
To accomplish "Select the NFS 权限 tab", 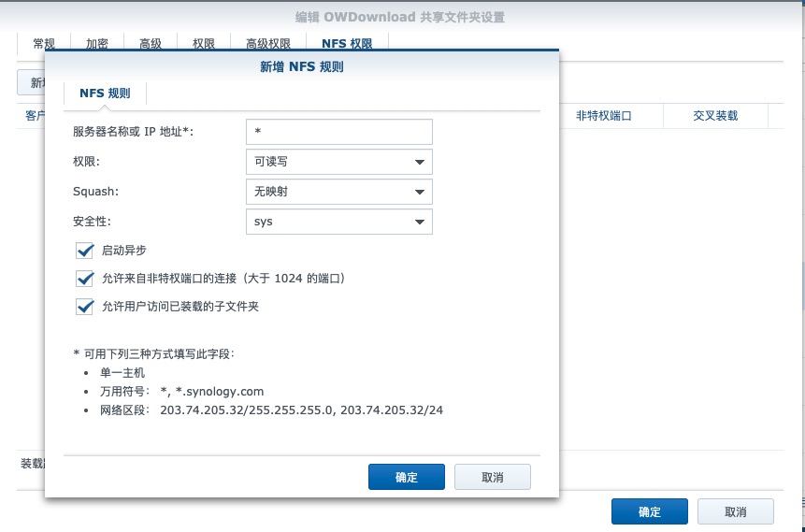I will [x=347, y=44].
